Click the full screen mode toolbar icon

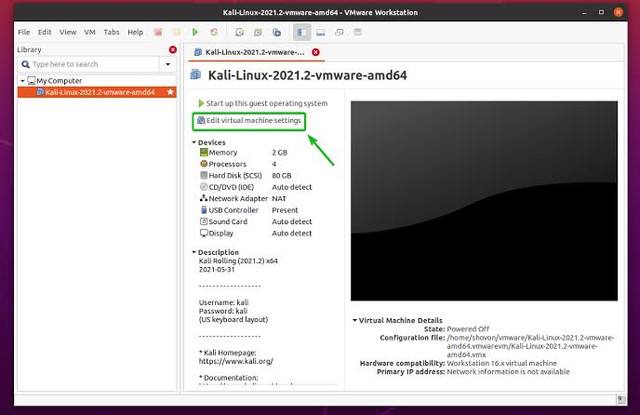339,32
